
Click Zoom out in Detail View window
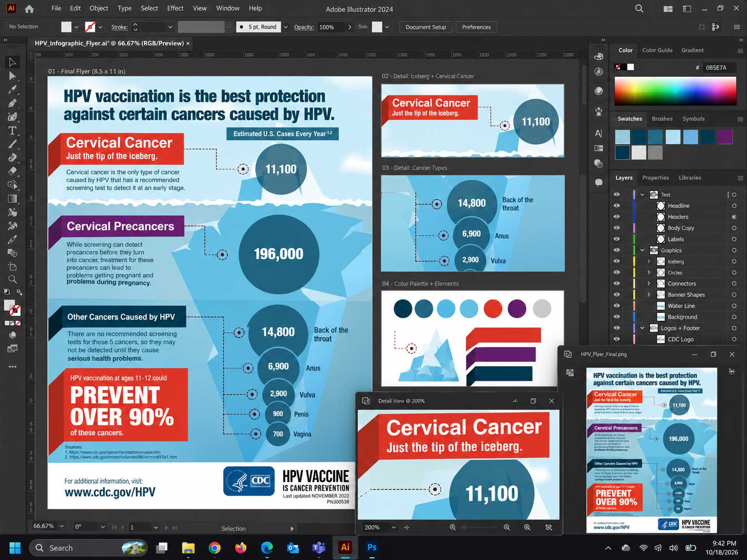click(x=452, y=528)
